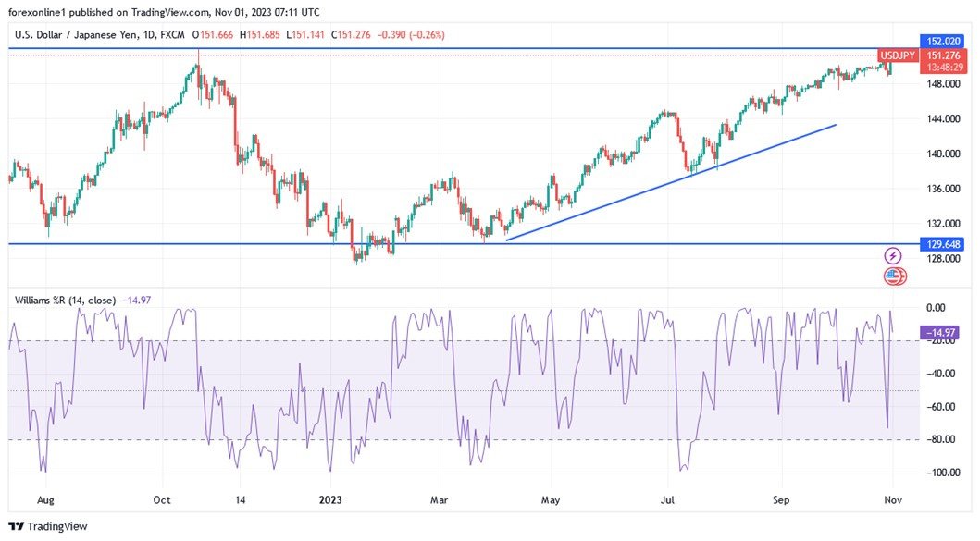
Task: Click the −14.97 Williams %R value tag
Action: coord(941,330)
